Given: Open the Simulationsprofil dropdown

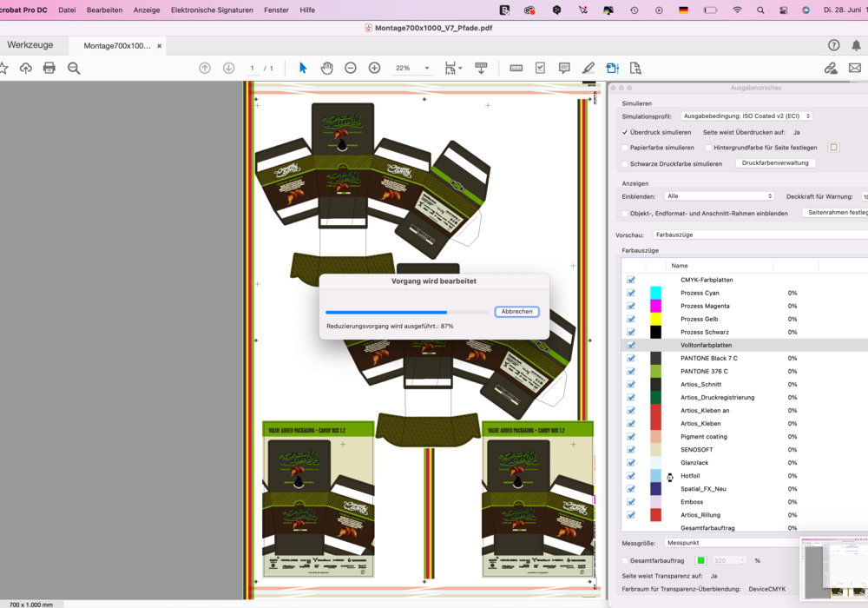Looking at the screenshot, I should point(746,116).
